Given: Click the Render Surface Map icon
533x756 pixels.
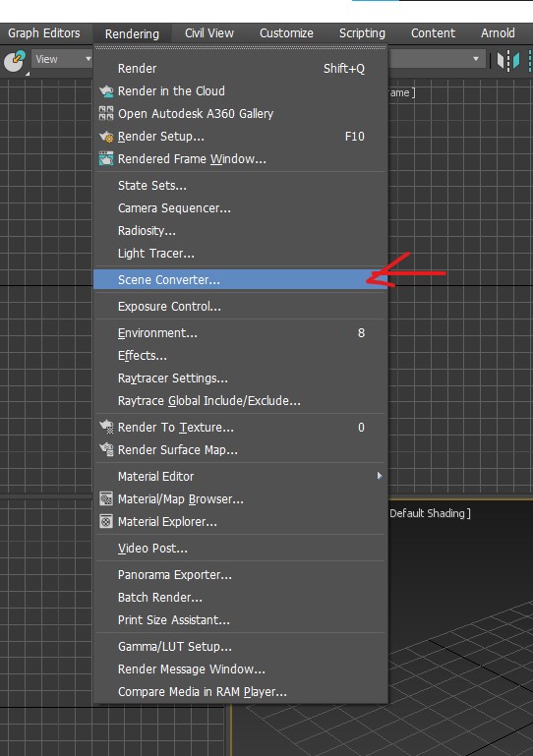Looking at the screenshot, I should click(106, 450).
